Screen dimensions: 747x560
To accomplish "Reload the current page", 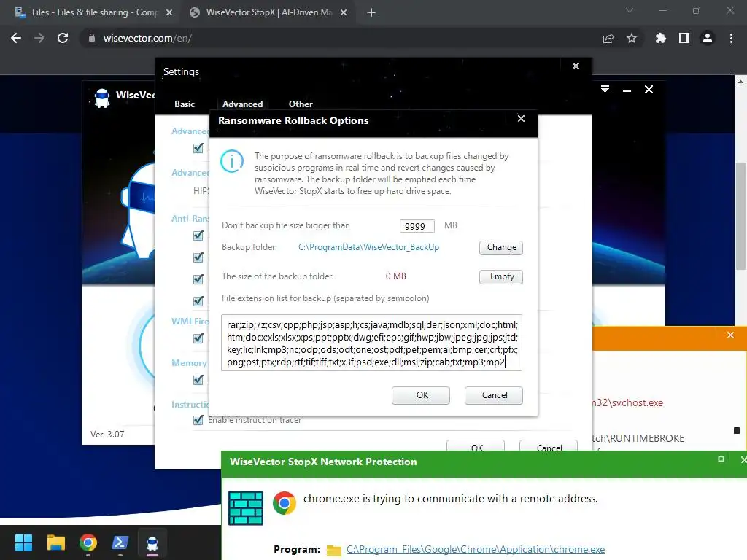I will 63,38.
